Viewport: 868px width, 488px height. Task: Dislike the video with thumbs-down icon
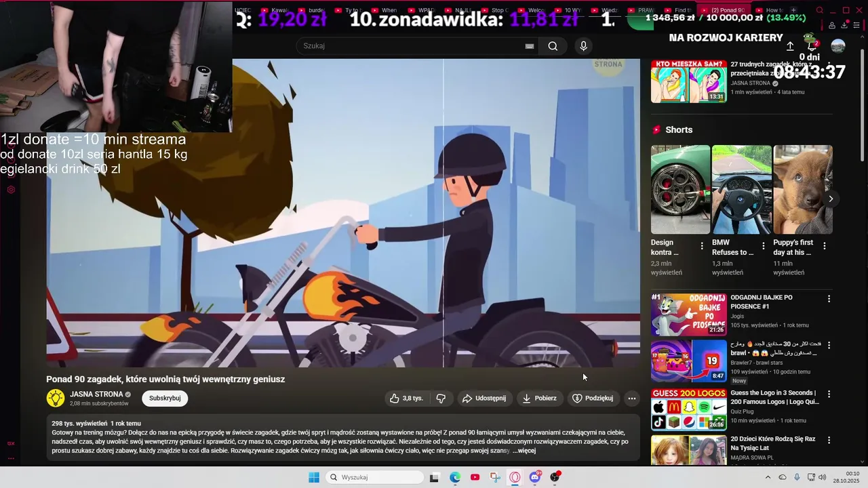click(441, 399)
